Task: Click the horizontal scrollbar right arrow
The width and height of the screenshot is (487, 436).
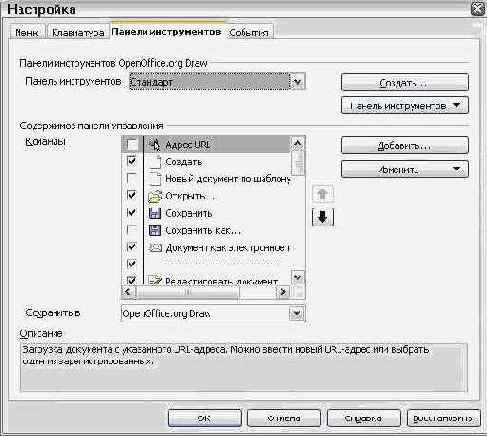Action: pos(283,292)
